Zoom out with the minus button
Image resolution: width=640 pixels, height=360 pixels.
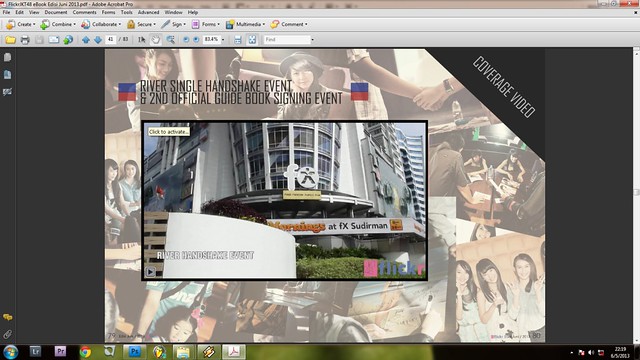tap(186, 40)
